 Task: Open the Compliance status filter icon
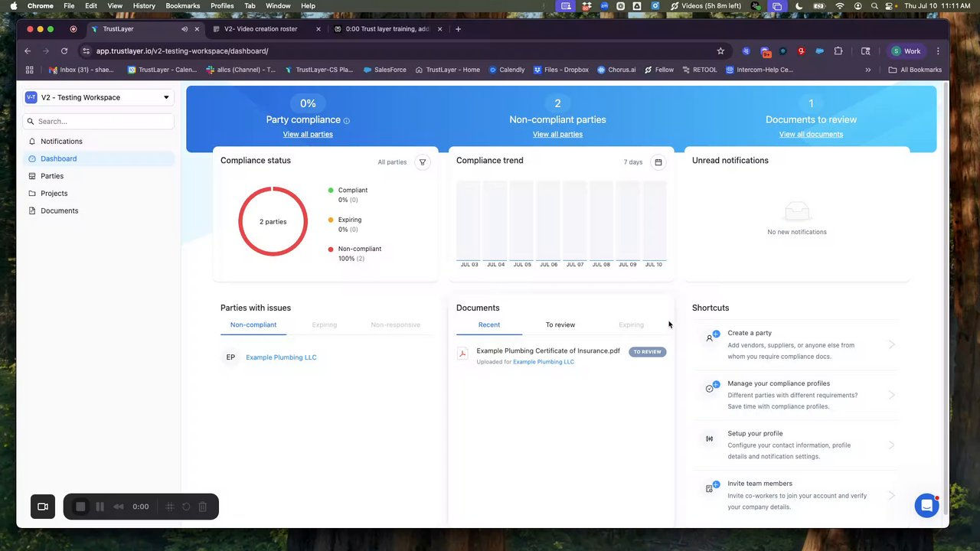click(x=422, y=162)
